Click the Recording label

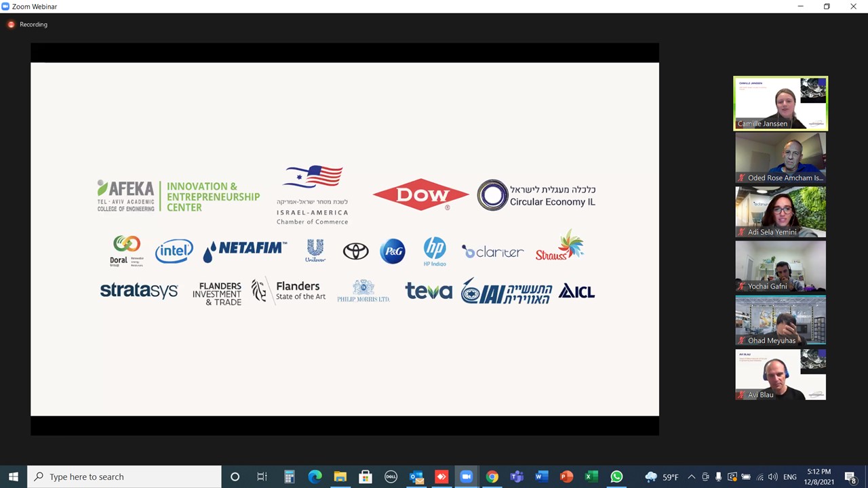[33, 24]
